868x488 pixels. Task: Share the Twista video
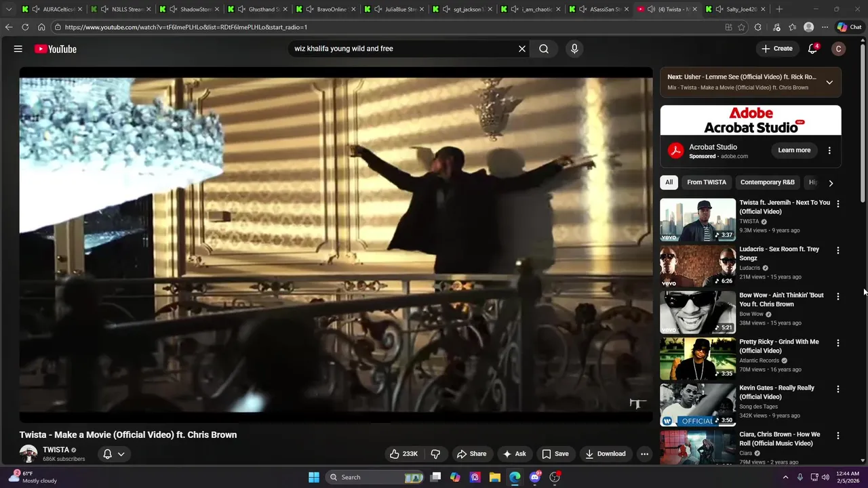click(471, 454)
